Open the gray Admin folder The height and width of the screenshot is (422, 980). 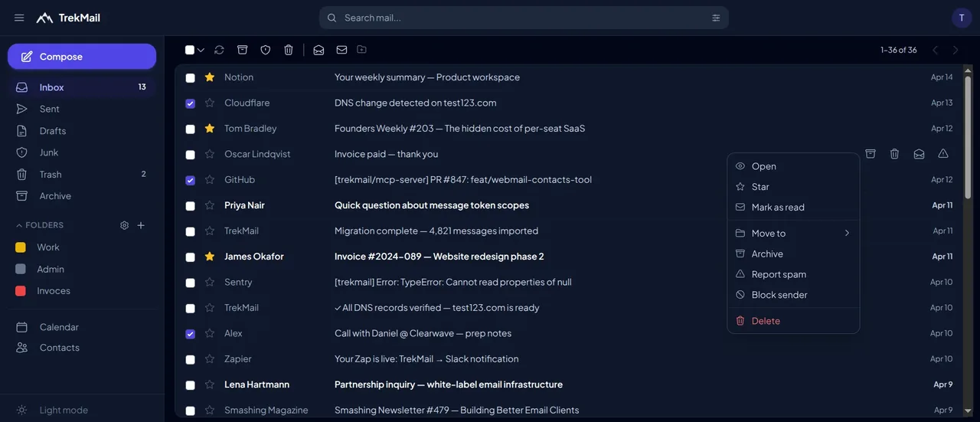[82, 270]
